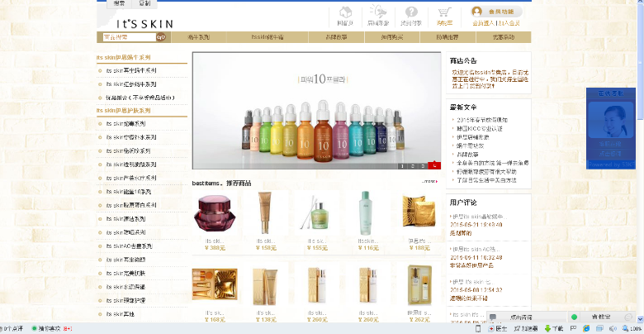The width and height of the screenshot is (644, 334).
Task: Click the chat bubble consult icon
Action: coord(493,317)
